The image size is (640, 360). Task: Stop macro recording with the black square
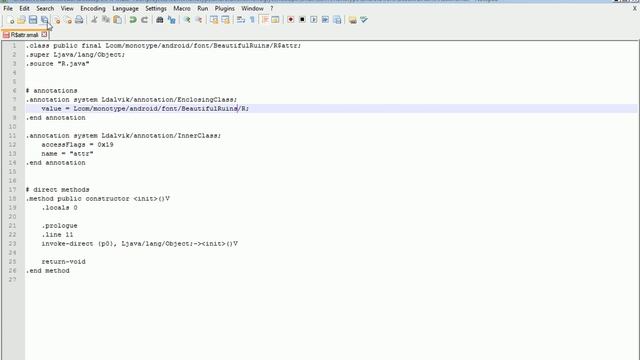point(302,20)
